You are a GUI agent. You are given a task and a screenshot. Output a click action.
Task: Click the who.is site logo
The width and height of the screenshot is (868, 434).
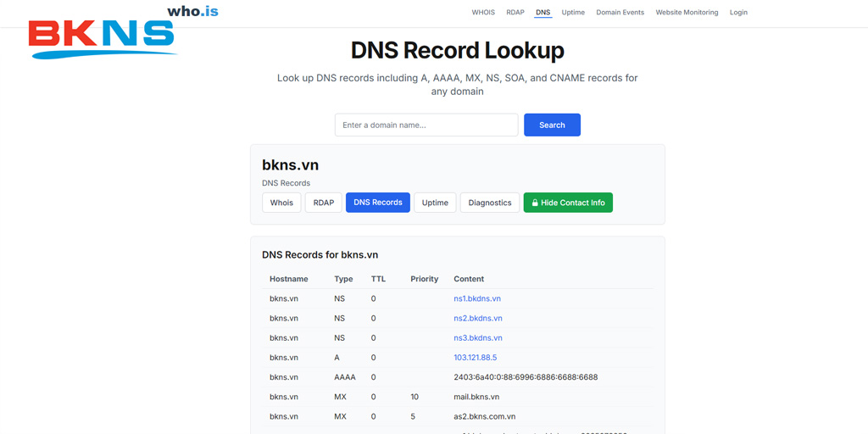(x=193, y=11)
